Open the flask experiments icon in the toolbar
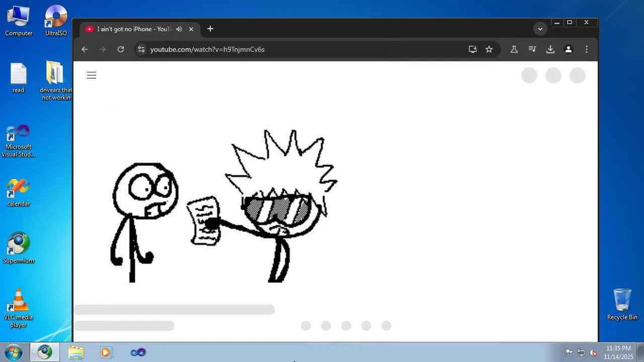 coord(514,49)
